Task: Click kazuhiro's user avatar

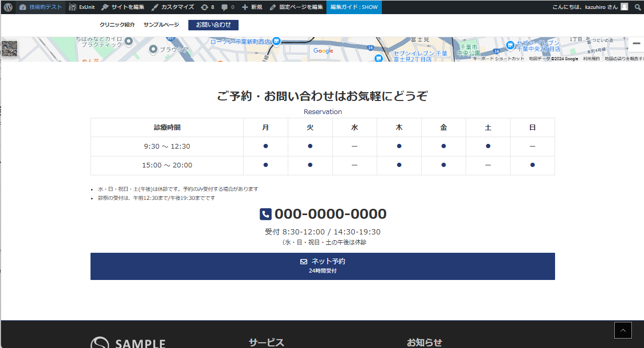Action: [x=624, y=7]
